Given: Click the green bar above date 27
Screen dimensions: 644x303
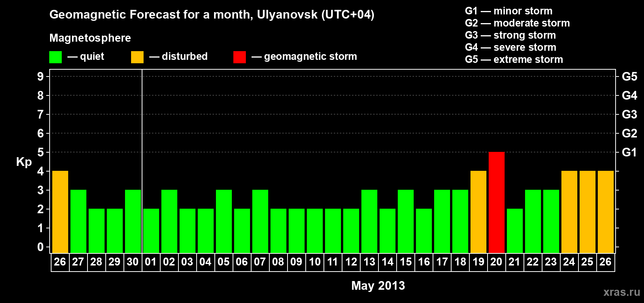Looking at the screenshot, I should coord(78,221).
